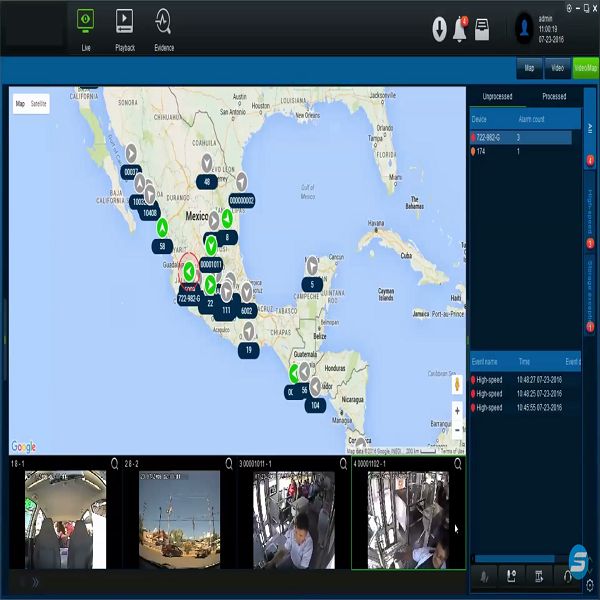Open alarm bell notifications
The width and height of the screenshot is (600, 600).
[460, 29]
